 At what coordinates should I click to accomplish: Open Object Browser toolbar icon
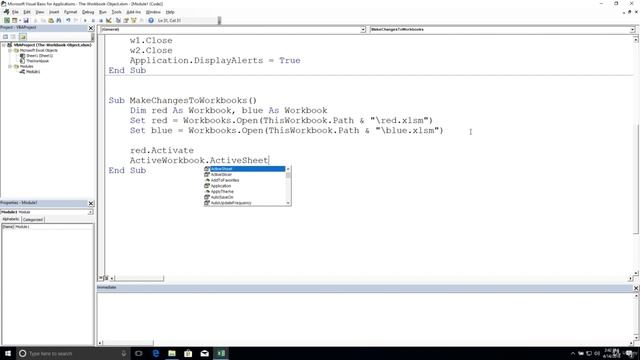pos(133,20)
